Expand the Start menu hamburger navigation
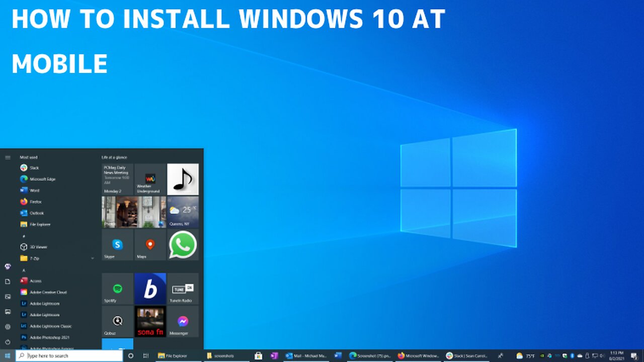The width and height of the screenshot is (644, 362). (x=8, y=157)
